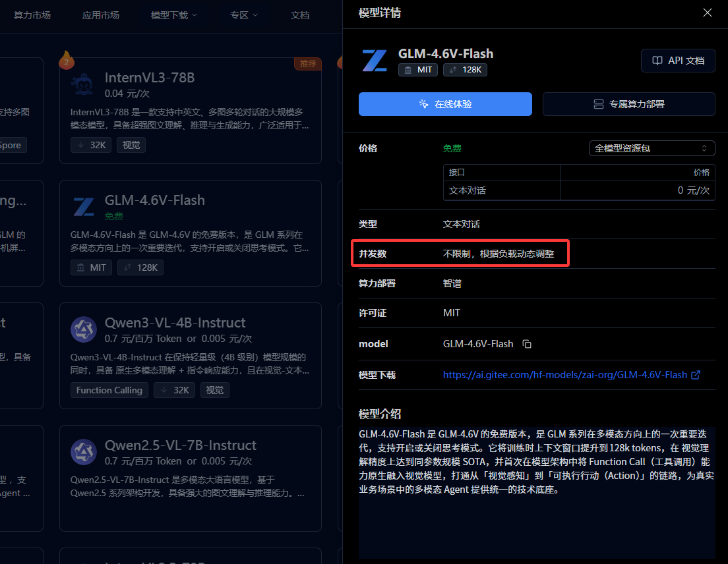The width and height of the screenshot is (728, 564).
Task: Expand the 全模型资源包 dropdown
Action: [651, 148]
